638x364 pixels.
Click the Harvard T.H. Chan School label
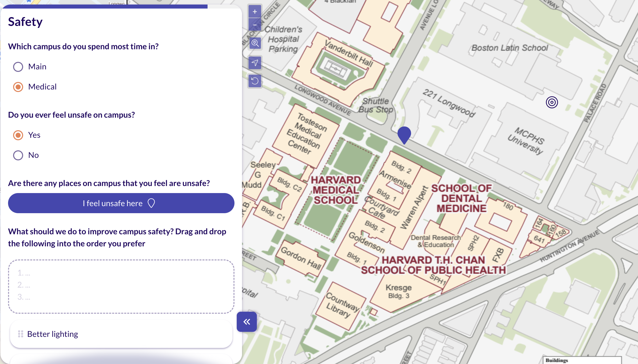433,265
